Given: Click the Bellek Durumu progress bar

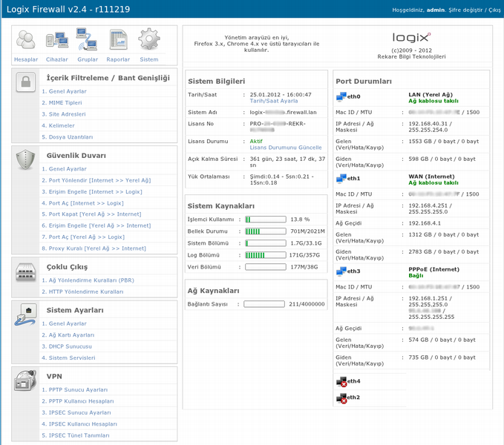Looking at the screenshot, I should (x=266, y=231).
